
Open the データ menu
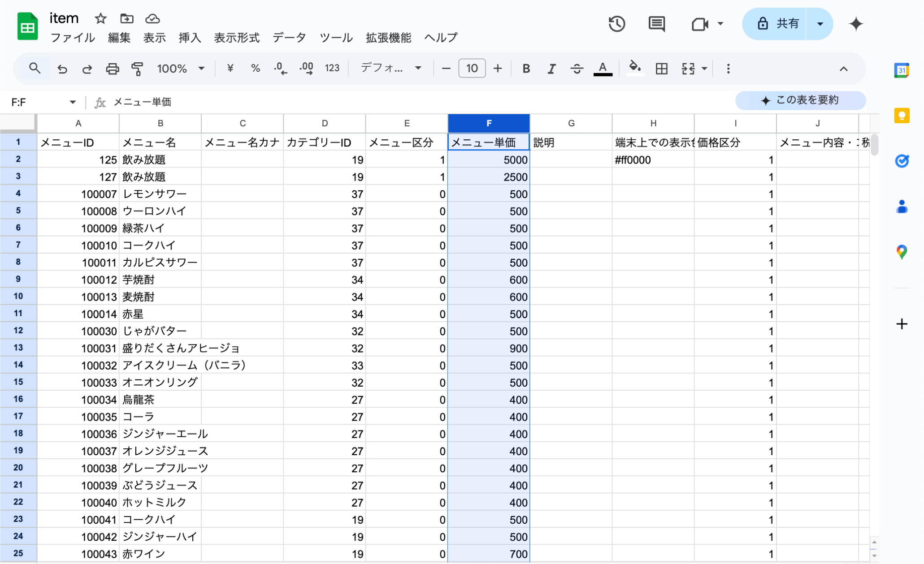289,38
